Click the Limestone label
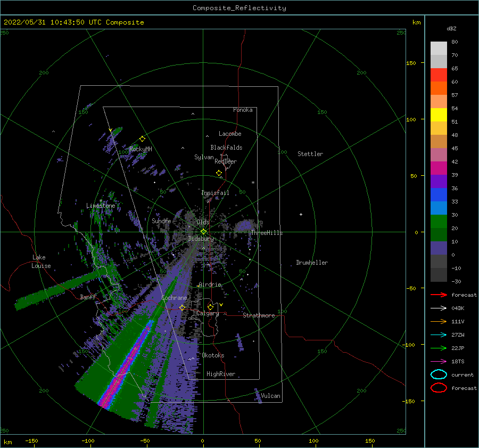This screenshot has height=448, width=479. point(101,206)
